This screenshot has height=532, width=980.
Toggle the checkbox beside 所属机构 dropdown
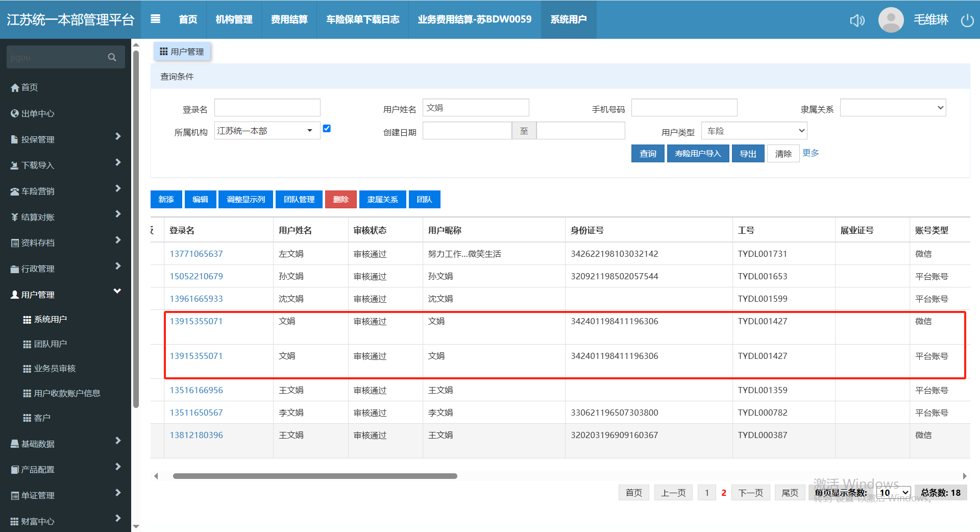[327, 129]
